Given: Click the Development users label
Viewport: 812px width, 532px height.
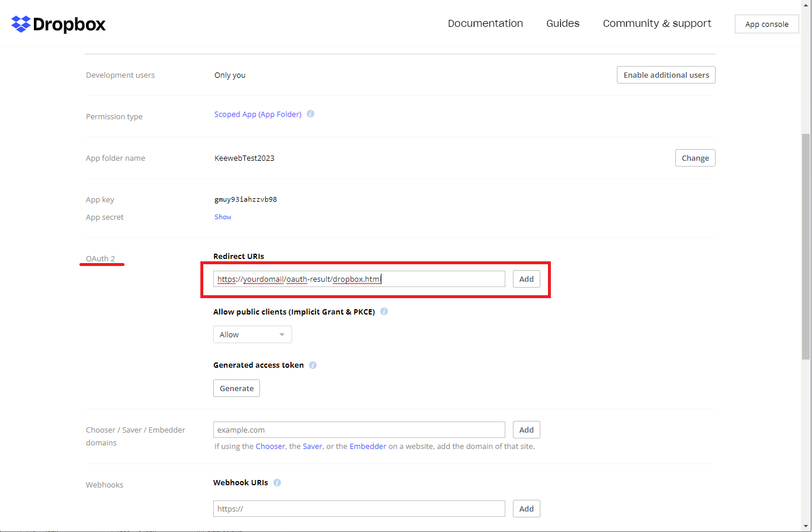Looking at the screenshot, I should tap(120, 75).
